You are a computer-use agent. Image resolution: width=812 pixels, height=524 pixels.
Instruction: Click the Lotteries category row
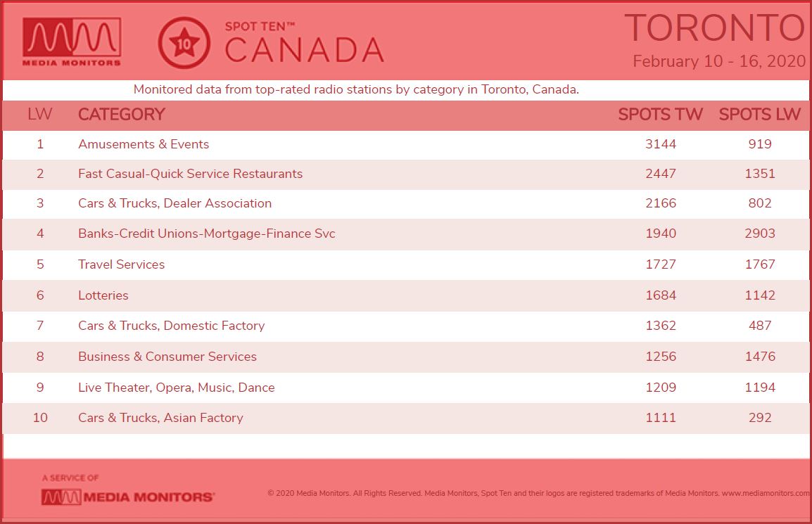406,295
